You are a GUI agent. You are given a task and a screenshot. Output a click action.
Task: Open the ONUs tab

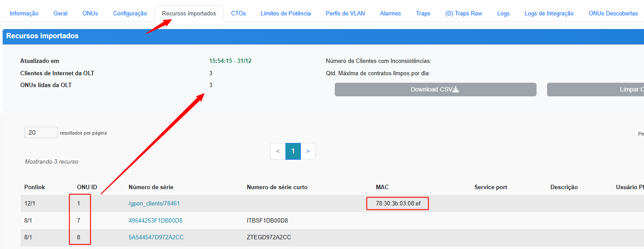tap(90, 13)
